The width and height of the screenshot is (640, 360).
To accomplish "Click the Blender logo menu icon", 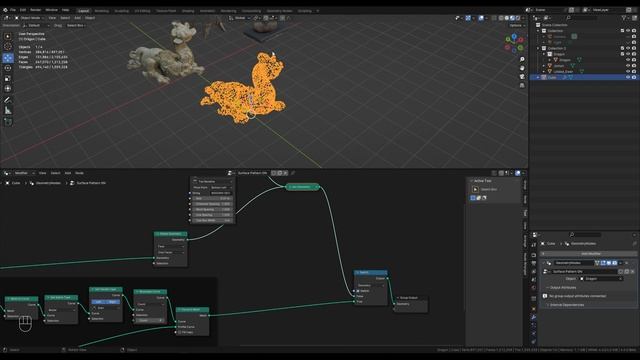I will [5, 10].
